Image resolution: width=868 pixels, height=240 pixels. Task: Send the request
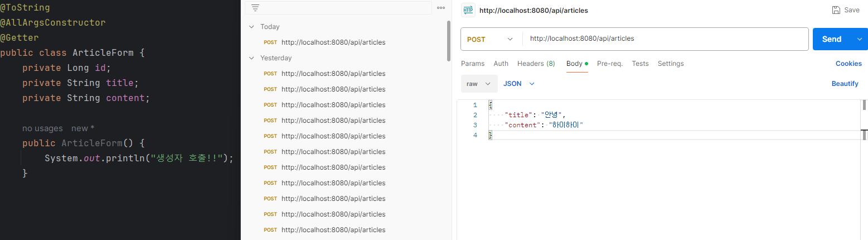click(x=831, y=39)
